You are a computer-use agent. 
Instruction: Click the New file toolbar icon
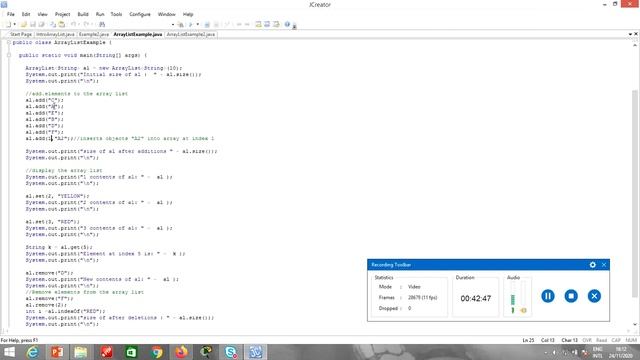[x=8, y=24]
